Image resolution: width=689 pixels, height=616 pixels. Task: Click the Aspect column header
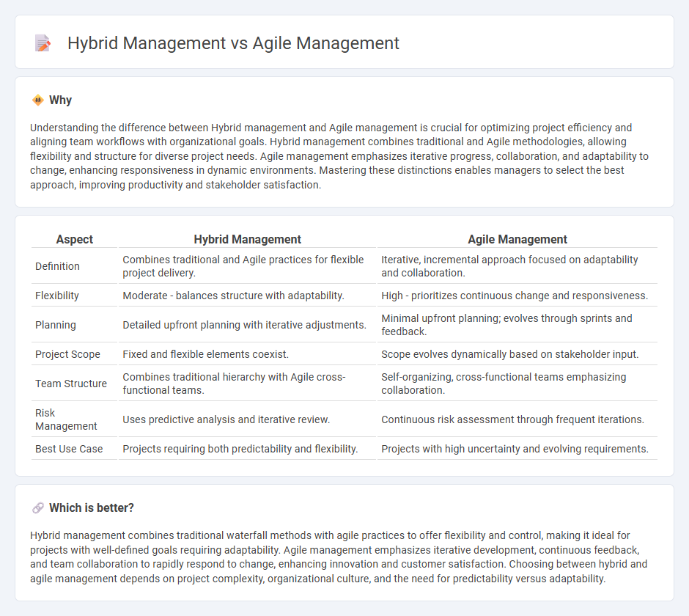tap(74, 239)
